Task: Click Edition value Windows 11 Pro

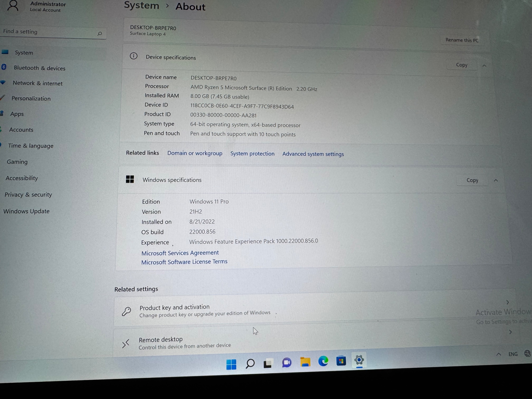Action: click(x=209, y=201)
